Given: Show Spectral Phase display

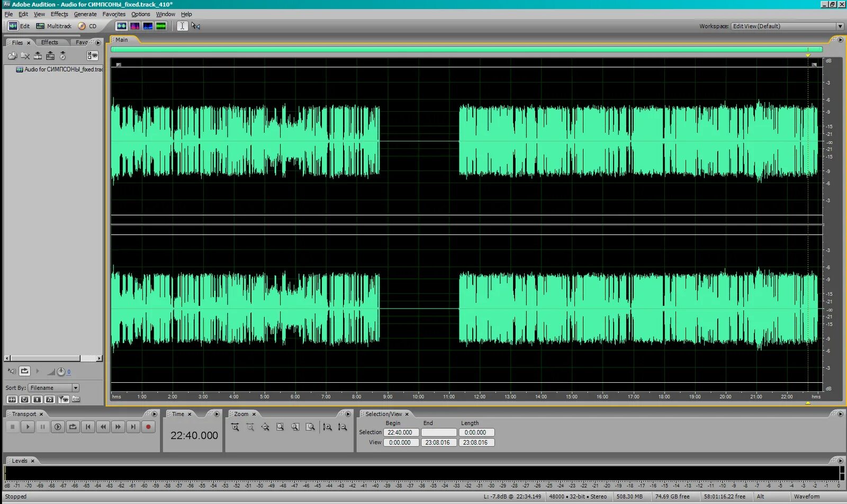Looking at the screenshot, I should (161, 26).
